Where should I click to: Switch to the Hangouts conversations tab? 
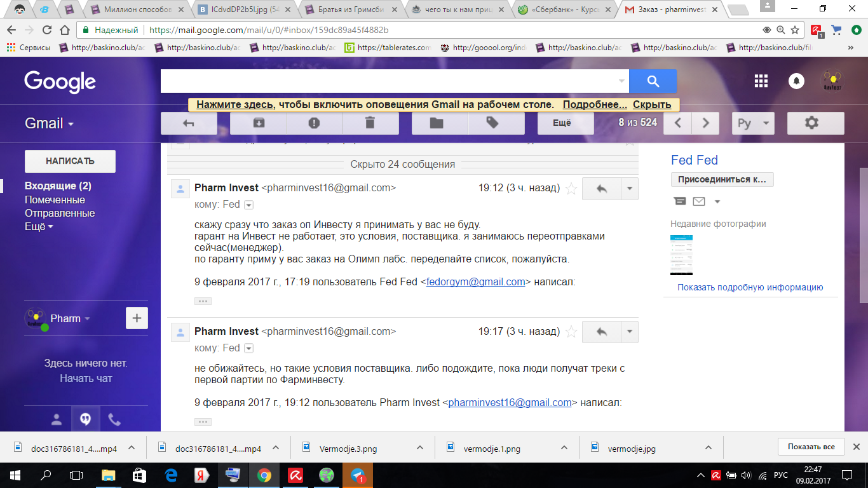click(85, 419)
